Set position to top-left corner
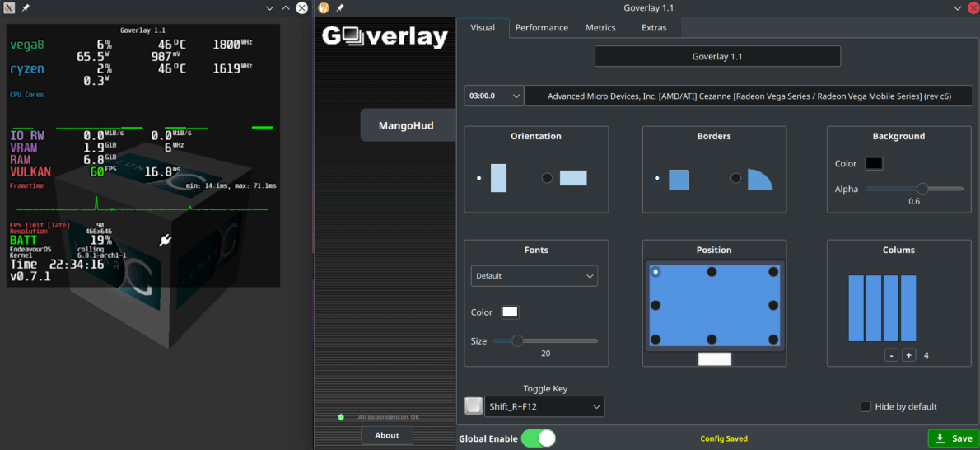 pyautogui.click(x=656, y=272)
